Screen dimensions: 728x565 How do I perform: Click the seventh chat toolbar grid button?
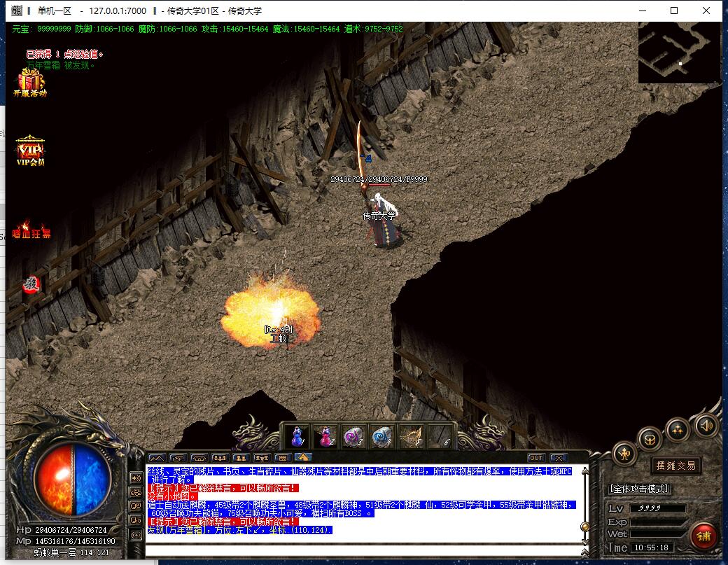(x=282, y=458)
